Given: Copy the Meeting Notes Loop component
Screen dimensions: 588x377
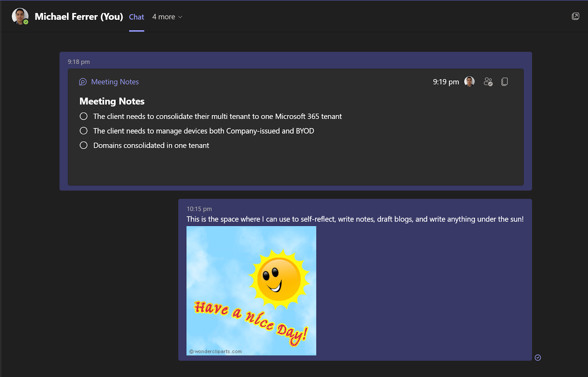Looking at the screenshot, I should pos(504,82).
